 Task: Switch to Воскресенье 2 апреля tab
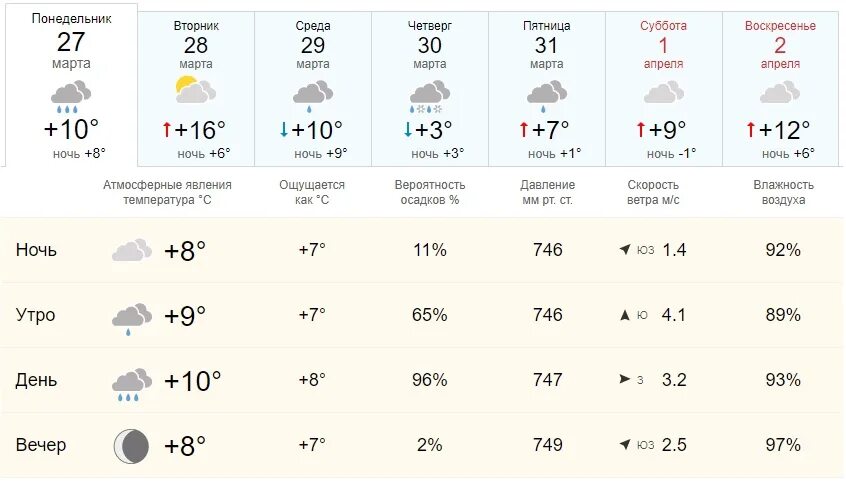click(781, 89)
